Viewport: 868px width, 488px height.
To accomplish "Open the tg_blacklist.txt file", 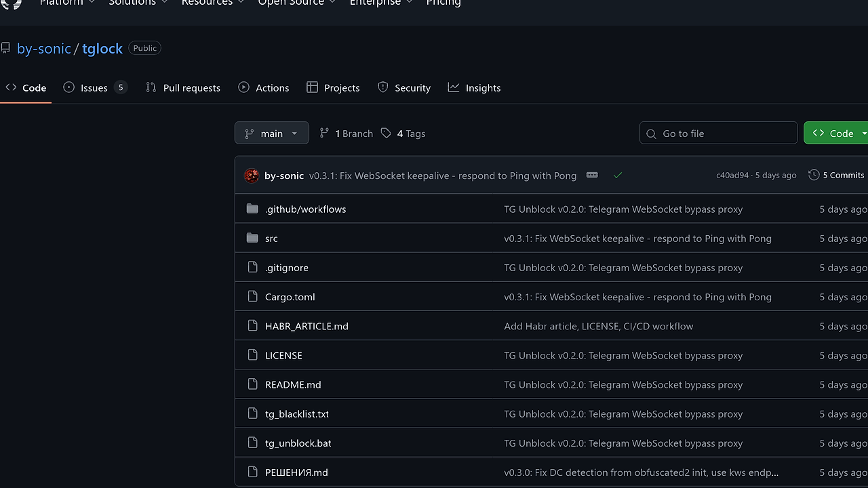I will pos(297,413).
